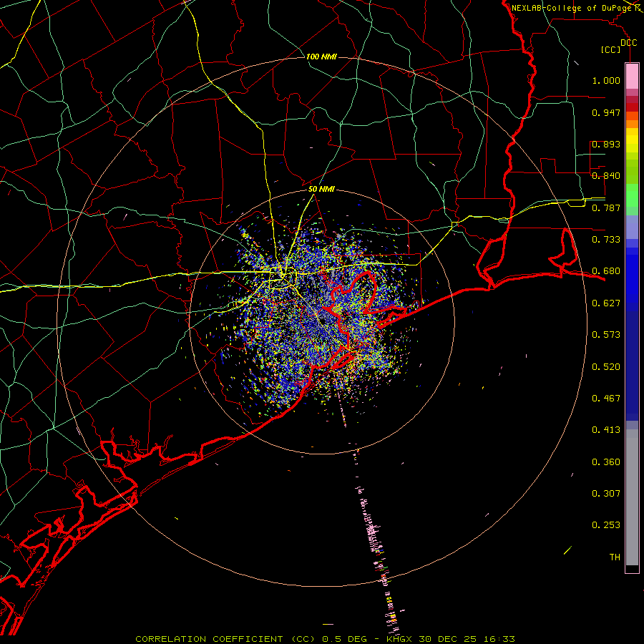Pick the bright green band on the color scale
644x644 pixels.
pyautogui.click(x=632, y=195)
